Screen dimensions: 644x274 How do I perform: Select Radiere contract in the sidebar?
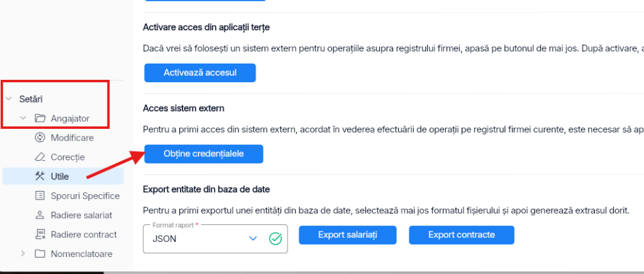click(x=63, y=234)
